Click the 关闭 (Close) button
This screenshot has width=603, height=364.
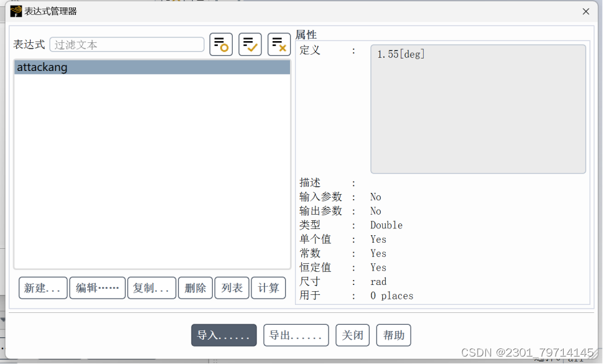352,335
